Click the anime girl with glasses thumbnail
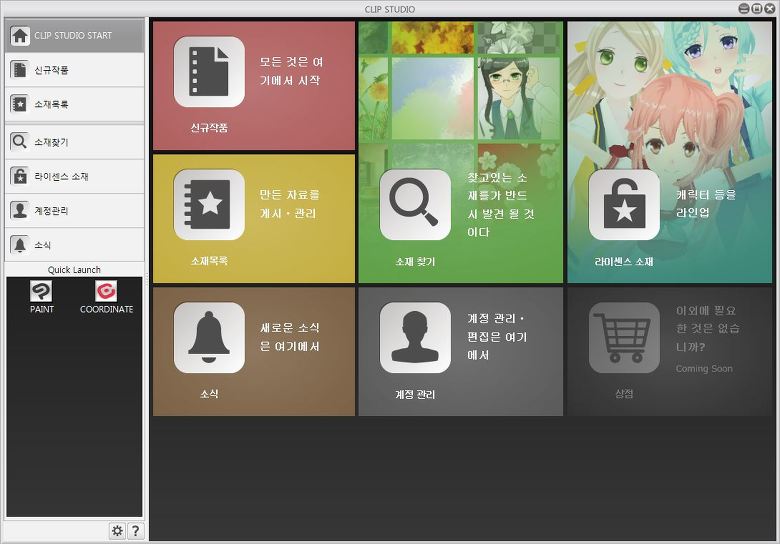This screenshot has height=544, width=780. (518, 98)
